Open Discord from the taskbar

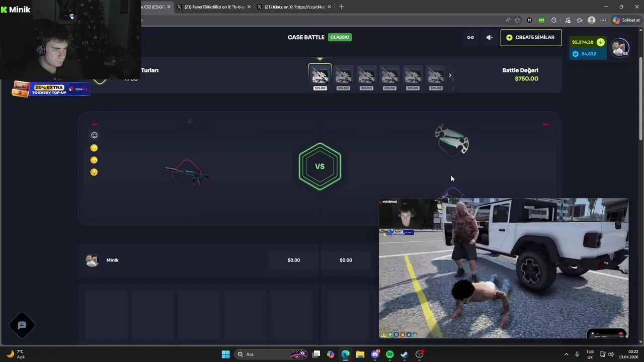tap(375, 354)
